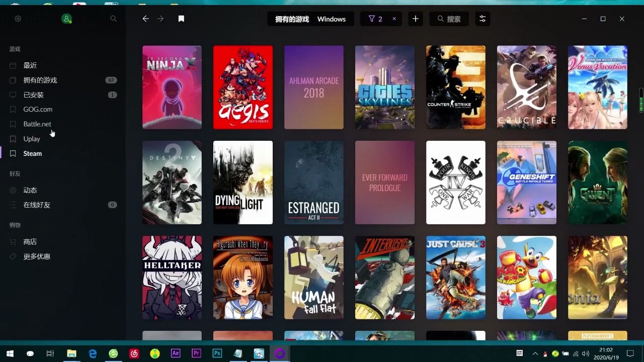
Task: Open Ever Forward Prologue tile
Action: [x=385, y=183]
